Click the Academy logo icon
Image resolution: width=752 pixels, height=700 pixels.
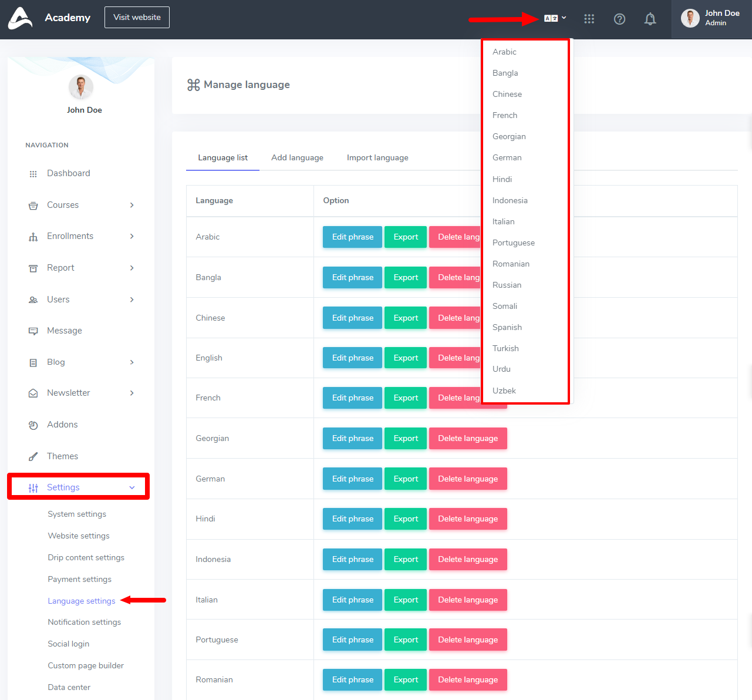21,18
